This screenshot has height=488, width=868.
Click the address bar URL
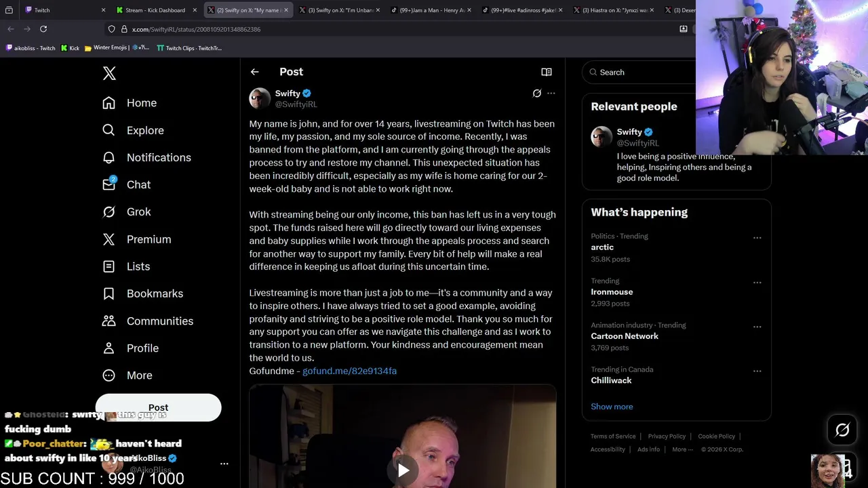[196, 29]
